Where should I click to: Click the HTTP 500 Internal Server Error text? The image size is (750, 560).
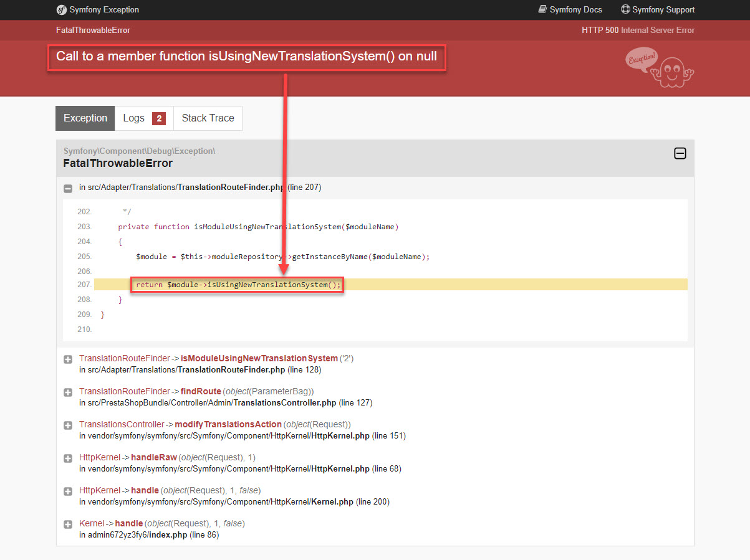[638, 30]
